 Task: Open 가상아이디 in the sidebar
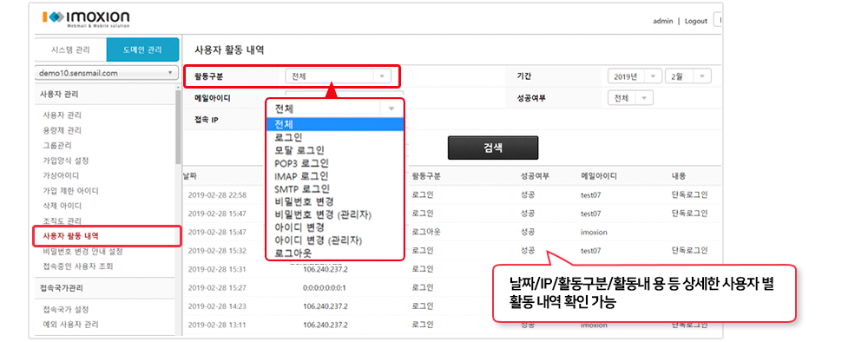(x=60, y=175)
